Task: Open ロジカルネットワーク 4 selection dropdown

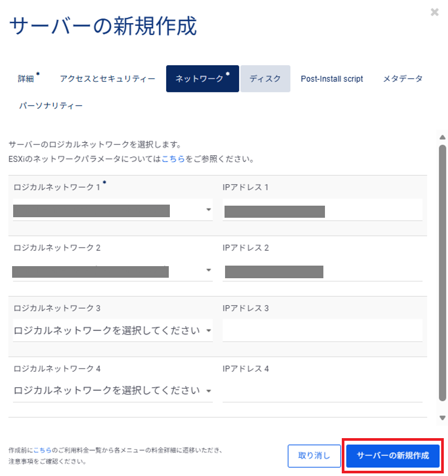Action: click(x=113, y=391)
